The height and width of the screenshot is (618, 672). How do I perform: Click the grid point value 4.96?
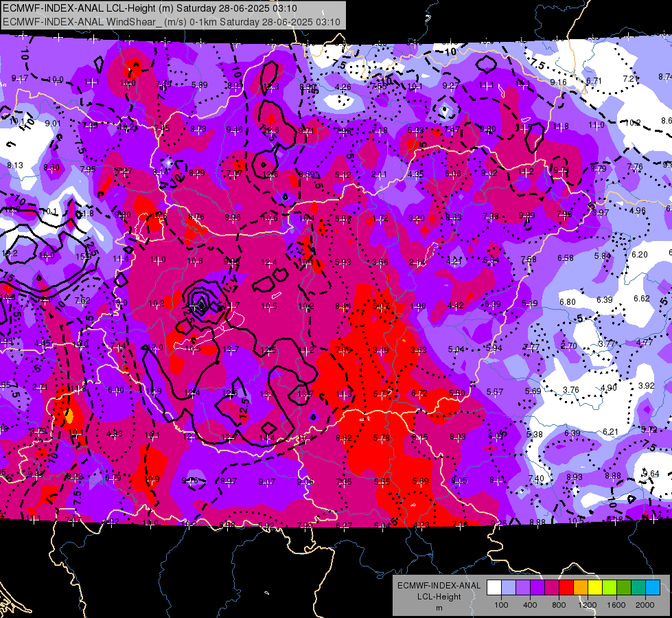[x=637, y=211]
